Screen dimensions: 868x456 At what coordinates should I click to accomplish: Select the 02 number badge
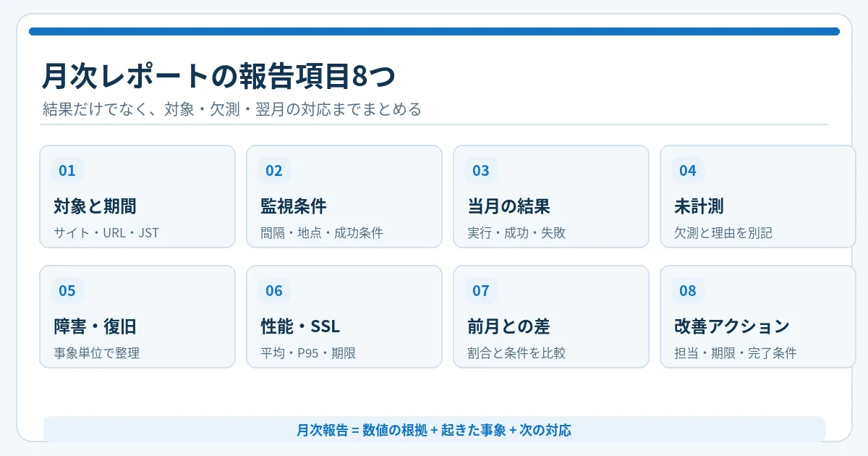(x=274, y=171)
